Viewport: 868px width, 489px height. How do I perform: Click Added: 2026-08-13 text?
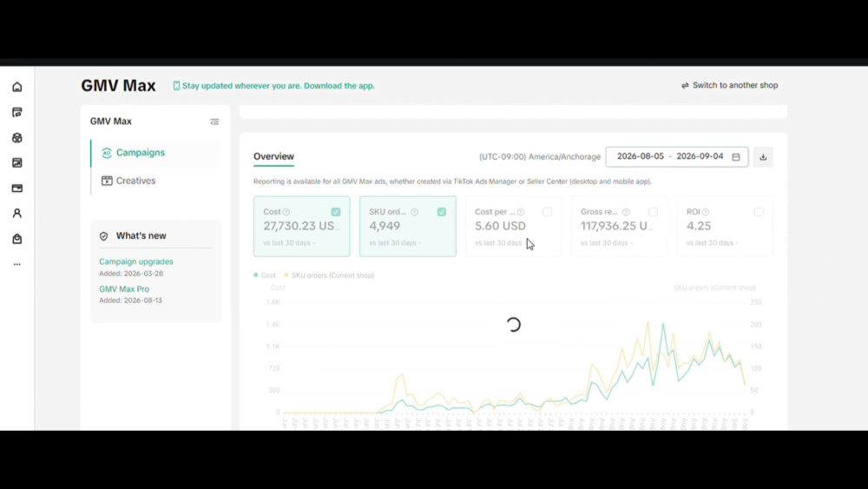point(131,301)
